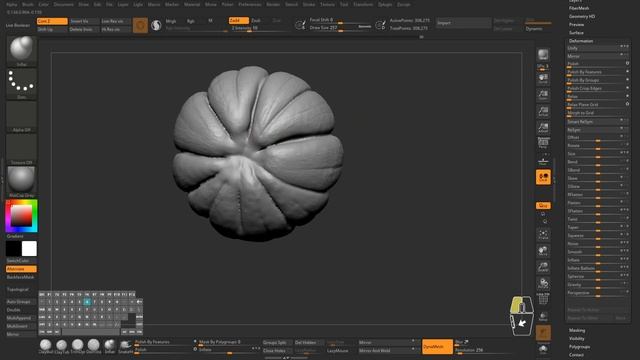Viewport: 640px width, 360px height.
Task: Click the icon left of Focal Shift
Action: point(300,25)
